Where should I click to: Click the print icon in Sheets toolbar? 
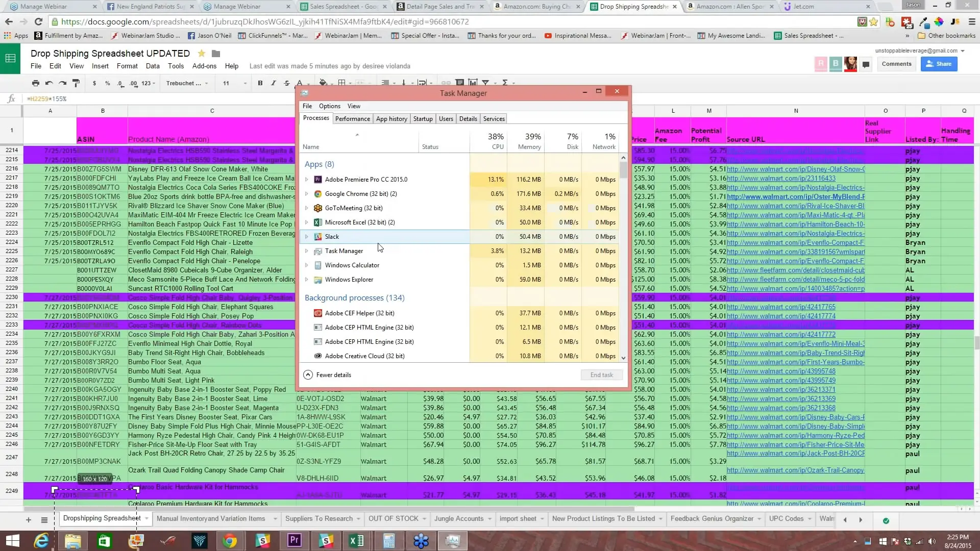[x=35, y=83]
